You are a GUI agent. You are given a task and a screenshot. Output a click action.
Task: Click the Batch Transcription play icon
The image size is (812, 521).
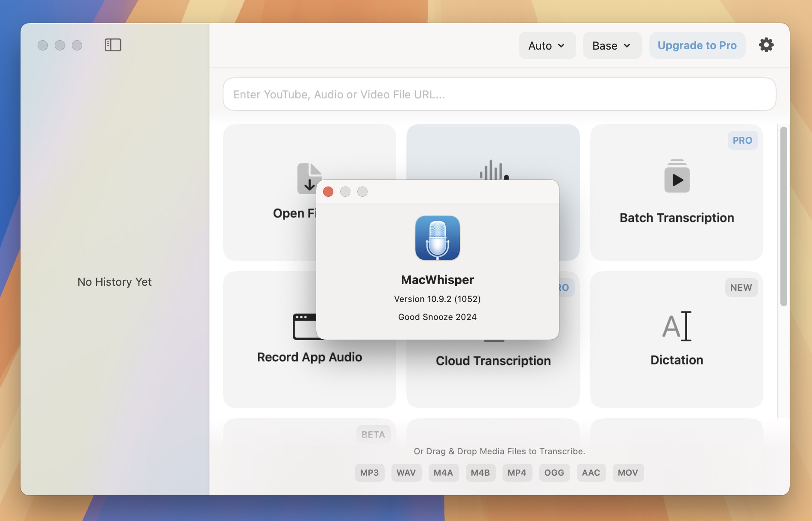677,176
